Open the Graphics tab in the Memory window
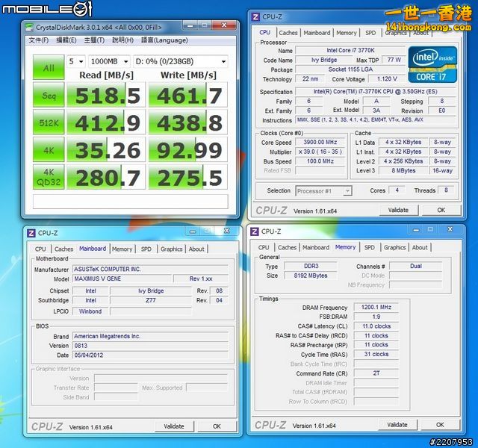Screen dimensions: 478x448 (x=394, y=248)
